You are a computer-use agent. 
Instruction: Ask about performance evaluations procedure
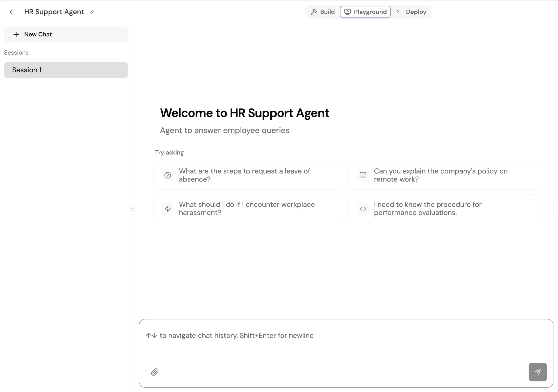click(x=444, y=209)
